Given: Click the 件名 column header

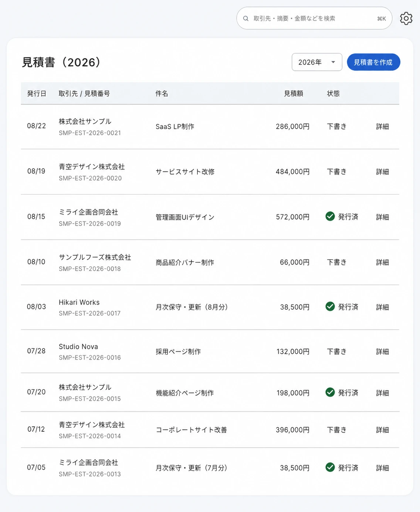Looking at the screenshot, I should pos(162,94).
